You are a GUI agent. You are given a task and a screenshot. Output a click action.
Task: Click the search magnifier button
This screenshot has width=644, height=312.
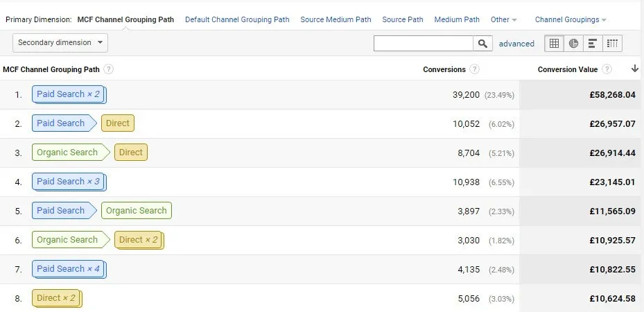click(482, 44)
